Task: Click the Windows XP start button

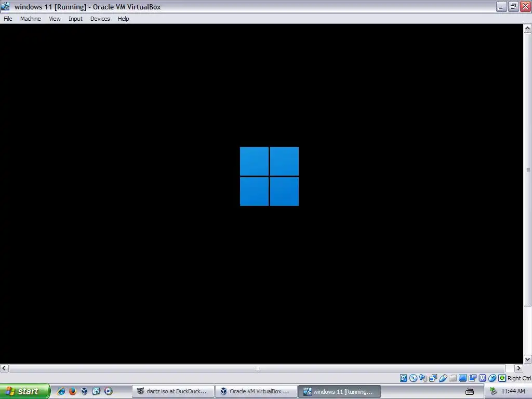Action: [25, 391]
